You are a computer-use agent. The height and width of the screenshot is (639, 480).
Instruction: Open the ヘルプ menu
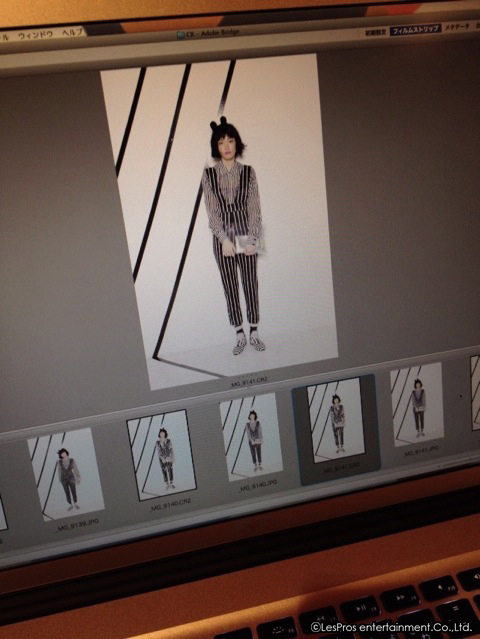tap(73, 33)
